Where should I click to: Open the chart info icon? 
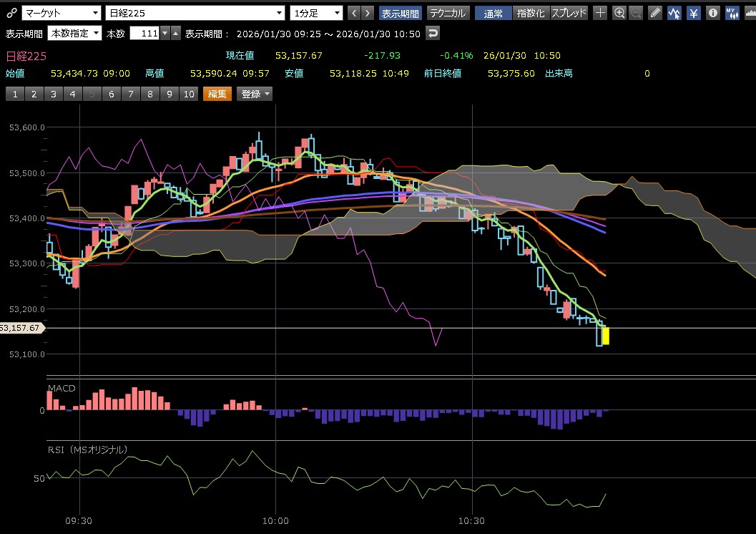tap(712, 13)
